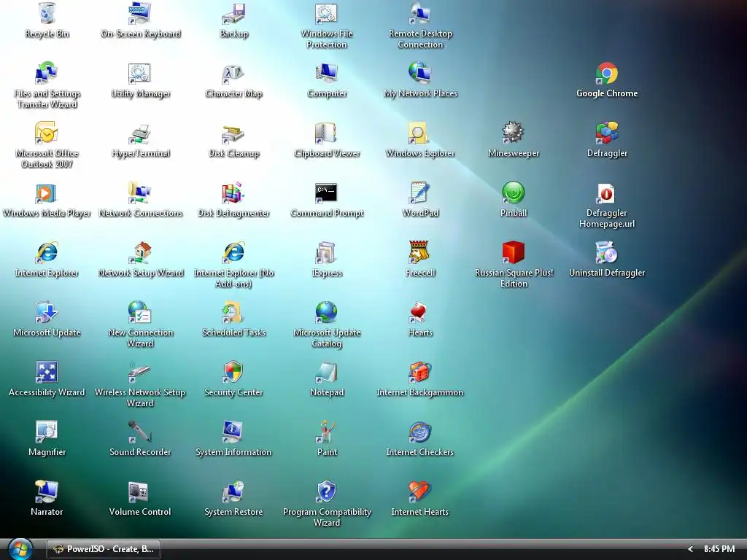Open My Network Places icon

tap(420, 73)
